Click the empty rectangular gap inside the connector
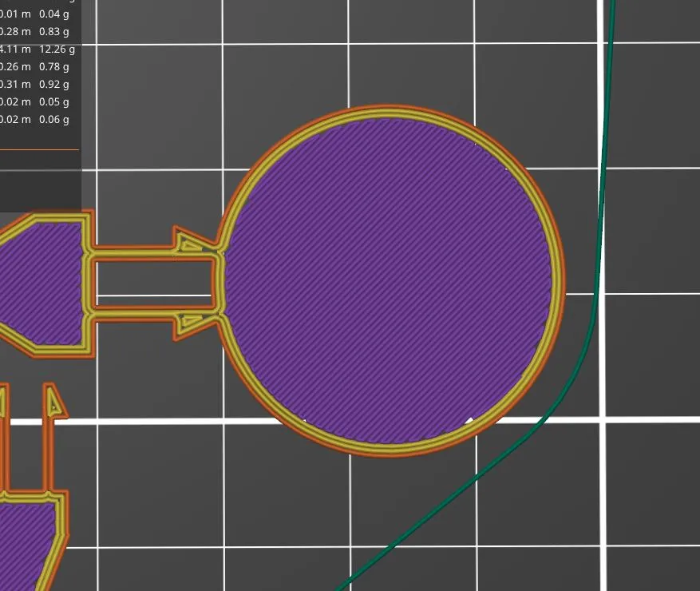Image resolution: width=700 pixels, height=591 pixels. [x=152, y=283]
